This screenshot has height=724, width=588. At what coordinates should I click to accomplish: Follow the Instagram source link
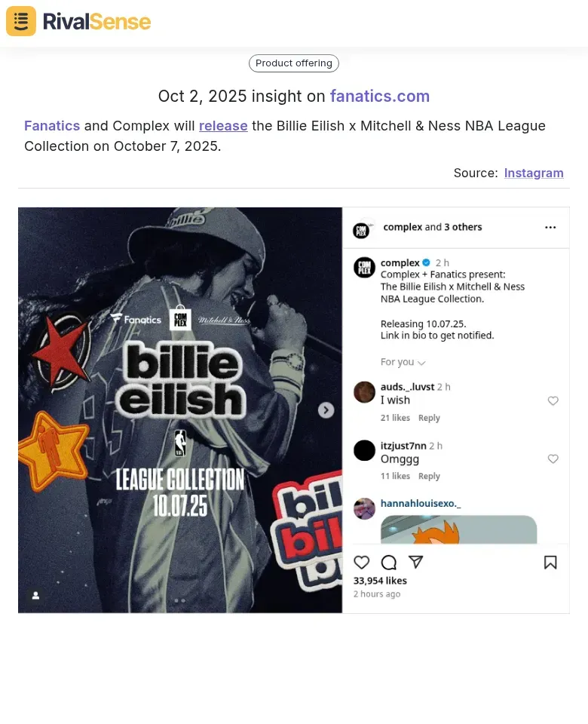(534, 173)
